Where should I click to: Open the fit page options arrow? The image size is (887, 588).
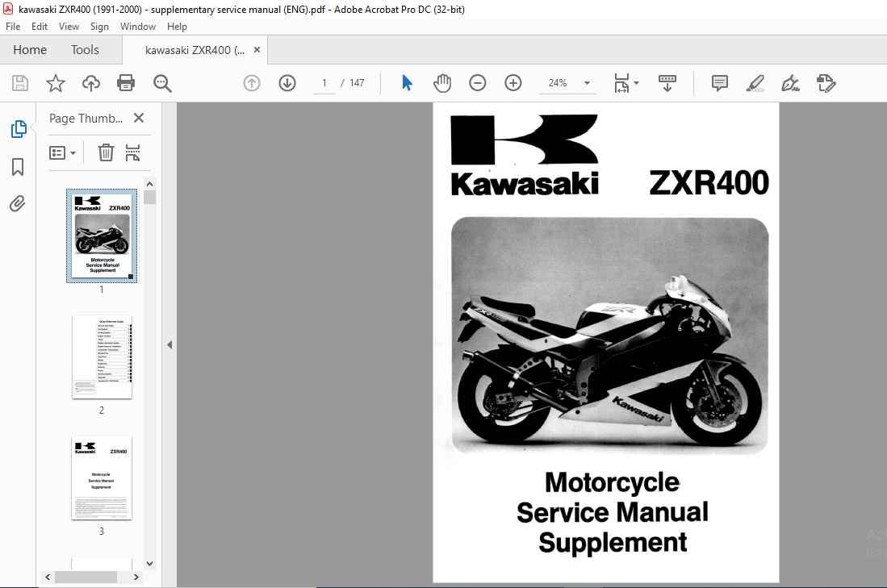[637, 83]
